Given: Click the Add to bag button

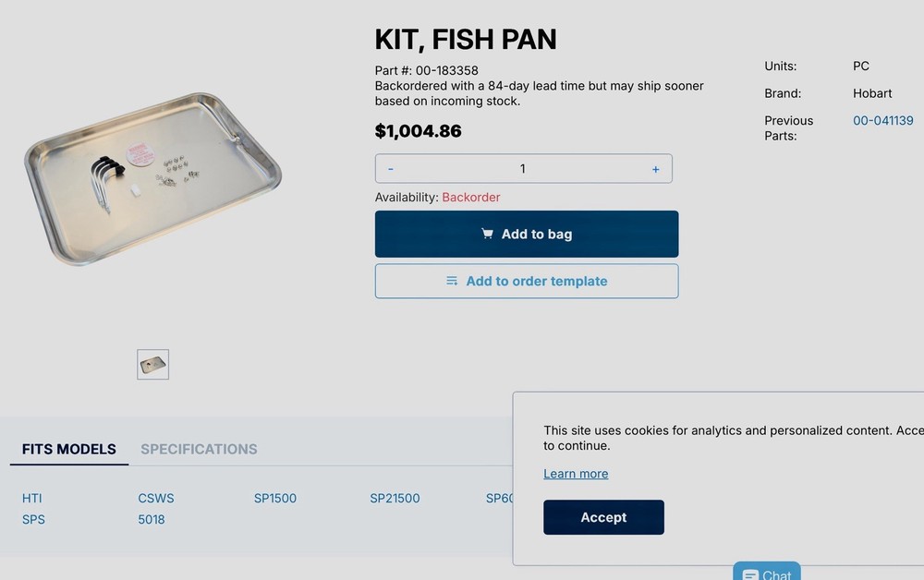Looking at the screenshot, I should point(526,234).
